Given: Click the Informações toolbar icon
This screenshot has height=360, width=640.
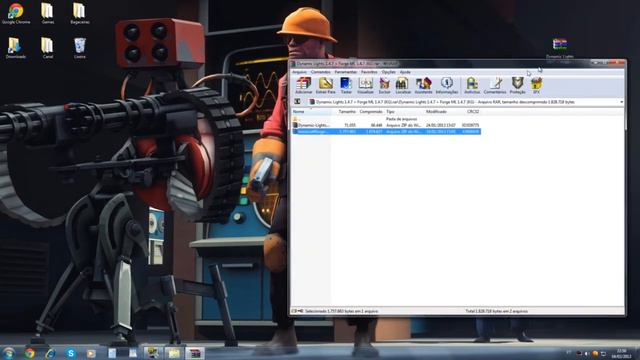Looking at the screenshot, I should point(447,85).
